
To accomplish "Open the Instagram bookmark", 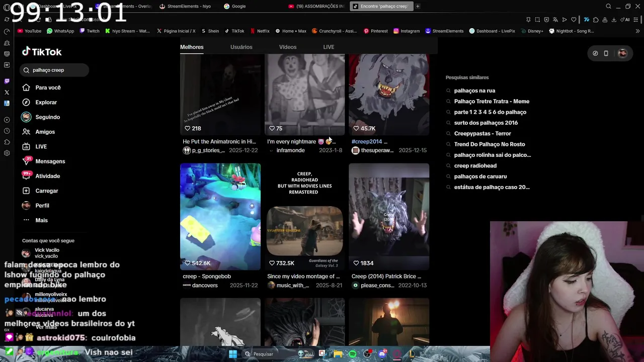I will 407,31.
